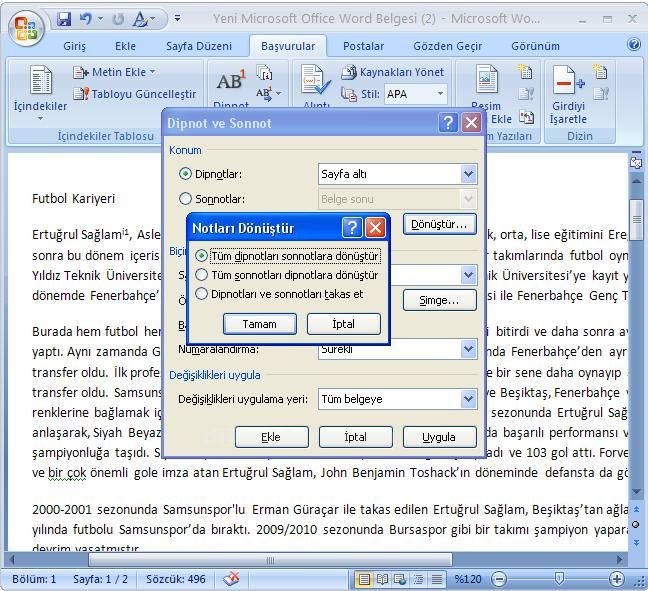Click the vertical scrollbar thumb
Screen dimensions: 648x591
point(636,219)
